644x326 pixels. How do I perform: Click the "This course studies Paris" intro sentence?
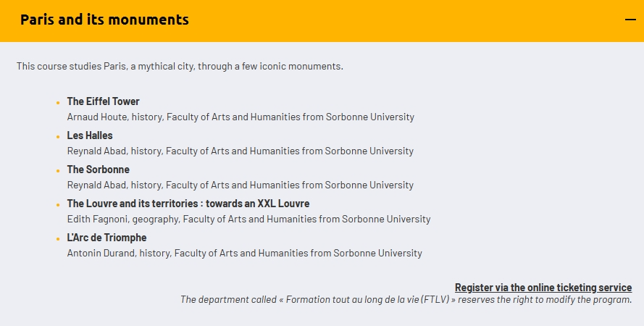(x=180, y=67)
